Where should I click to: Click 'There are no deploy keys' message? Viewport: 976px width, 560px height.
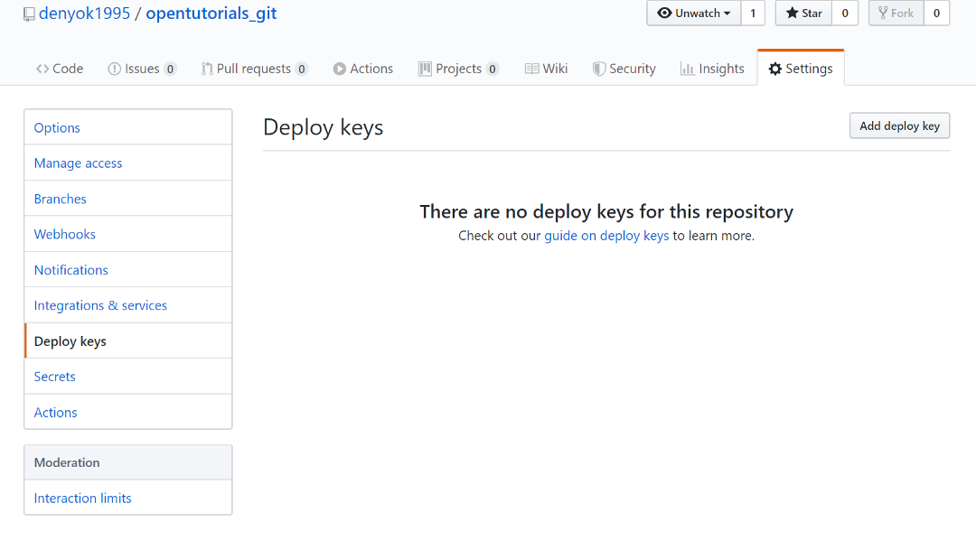click(606, 211)
